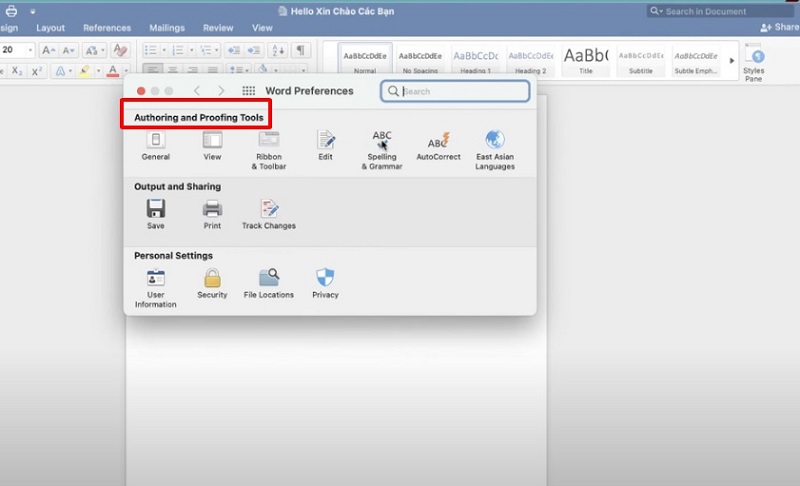Screen dimensions: 800x486
Task: Apply No Spacing style
Action: [x=420, y=60]
